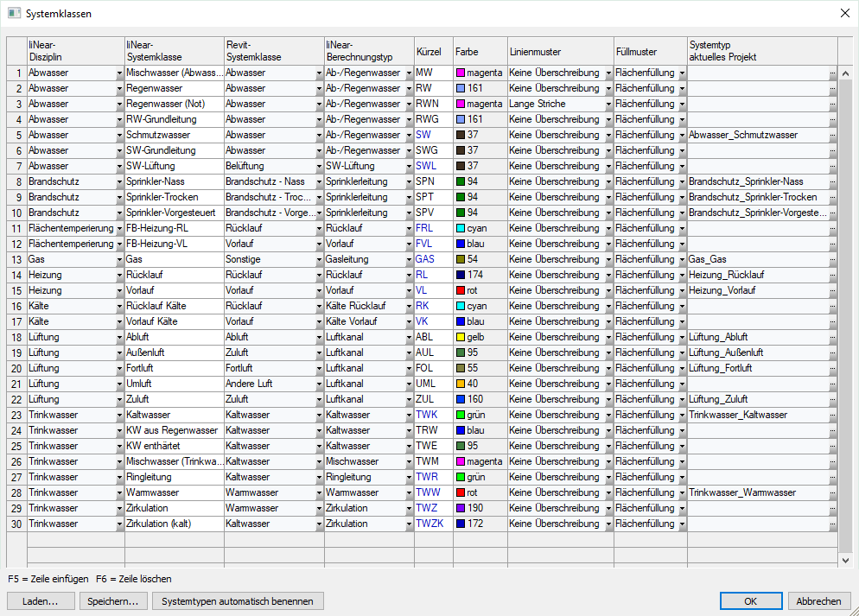Viewport: 859px width, 616px height.
Task: Click the 'RW-Grundleitung' system class cell
Action: [175, 119]
